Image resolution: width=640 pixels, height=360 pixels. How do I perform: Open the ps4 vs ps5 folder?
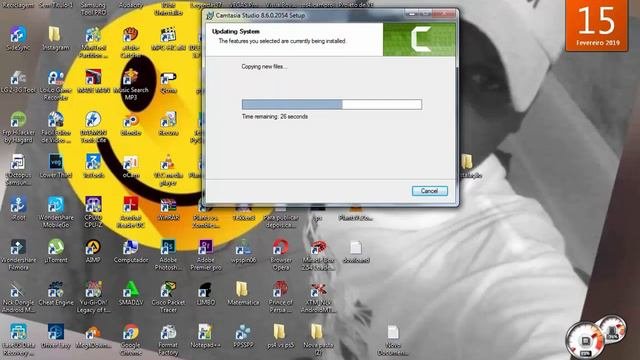click(x=281, y=336)
